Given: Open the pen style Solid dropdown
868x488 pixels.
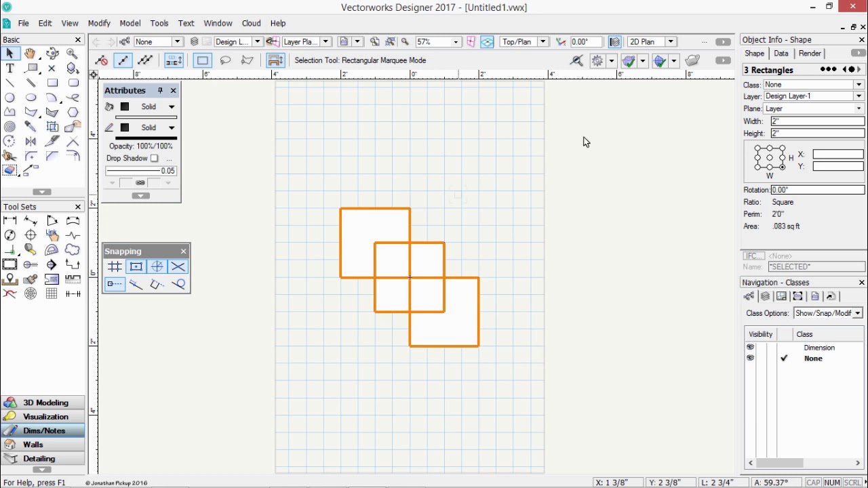Looking at the screenshot, I should [156, 127].
